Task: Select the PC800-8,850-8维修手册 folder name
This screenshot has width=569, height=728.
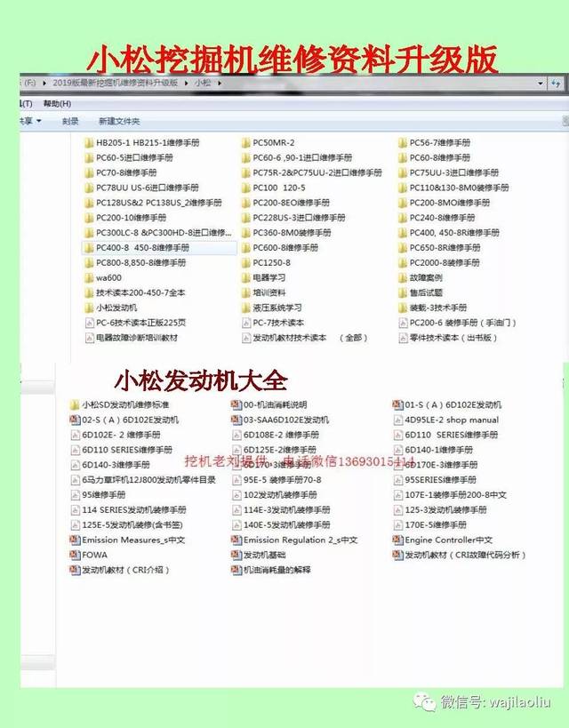Action: tap(140, 263)
